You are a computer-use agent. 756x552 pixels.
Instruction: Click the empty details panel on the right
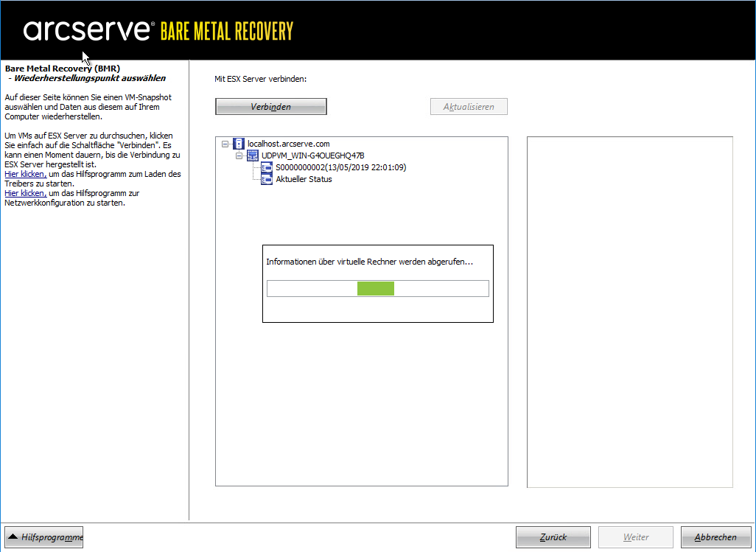(x=630, y=312)
